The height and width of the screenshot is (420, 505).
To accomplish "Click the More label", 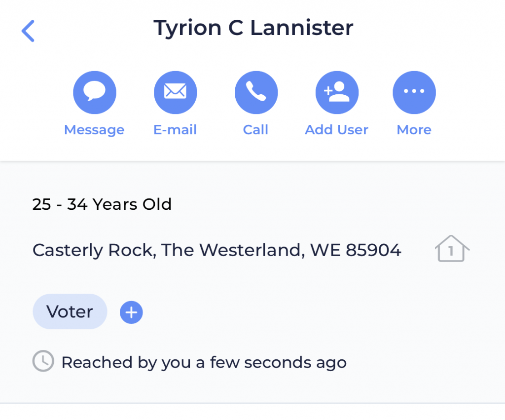I will (414, 130).
